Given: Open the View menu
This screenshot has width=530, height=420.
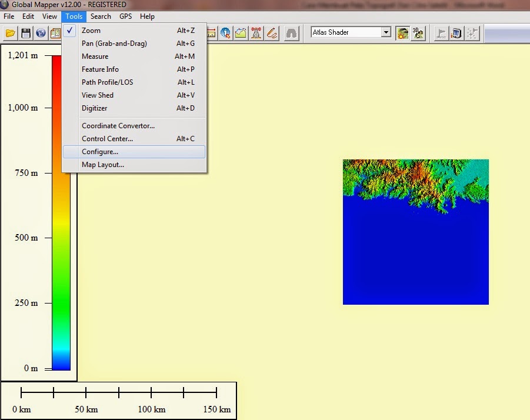Looking at the screenshot, I should click(49, 16).
